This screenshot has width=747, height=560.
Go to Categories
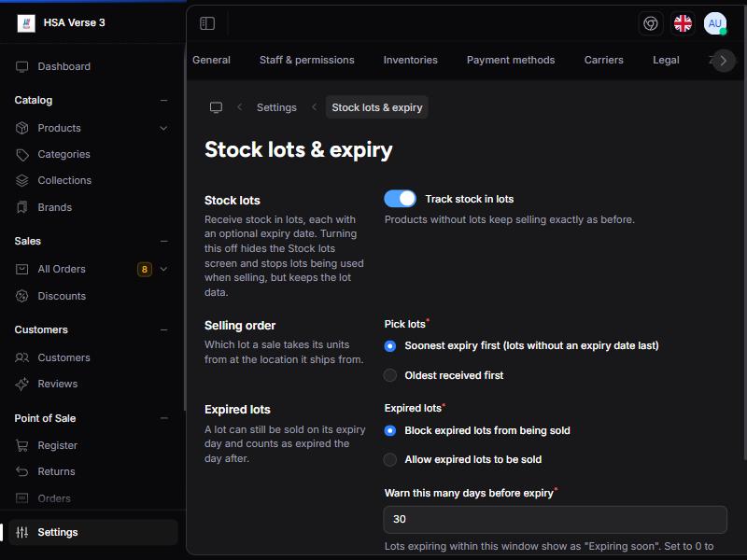(63, 154)
